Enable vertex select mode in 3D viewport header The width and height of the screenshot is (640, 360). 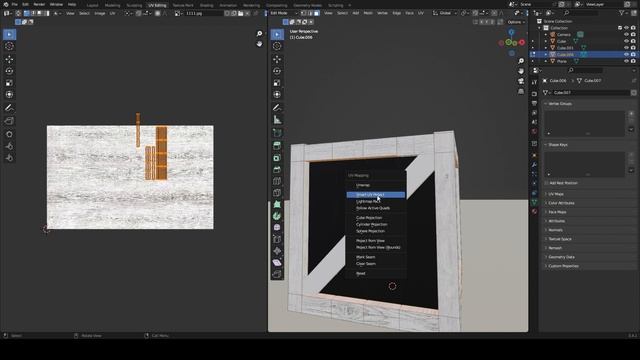(304, 13)
